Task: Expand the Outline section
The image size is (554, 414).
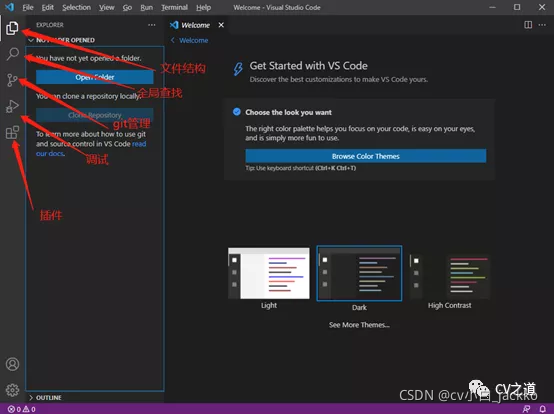Action: click(x=31, y=398)
